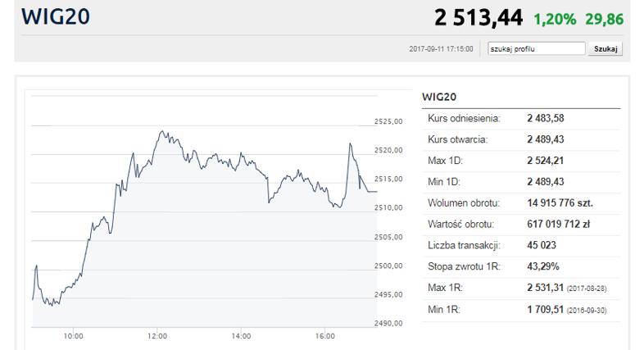Screen dimensions: 644x350
Task: Click the 2490,00 price axis label
Action: coord(388,324)
